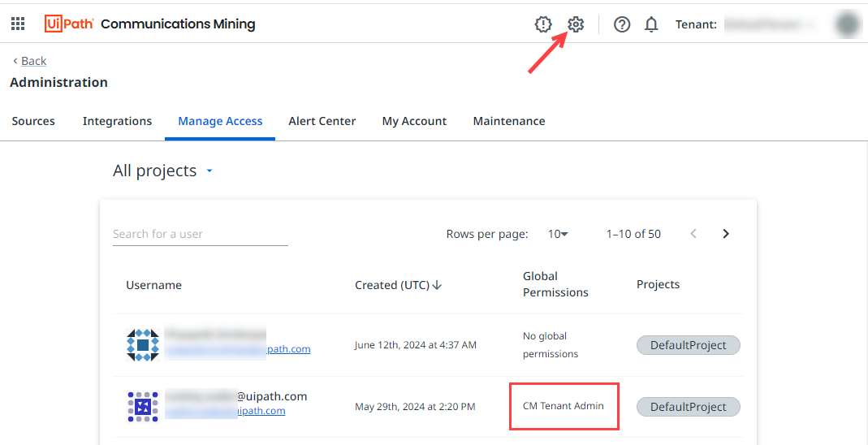The height and width of the screenshot is (445, 868).
Task: Open the Rows per page dropdown
Action: coord(558,234)
